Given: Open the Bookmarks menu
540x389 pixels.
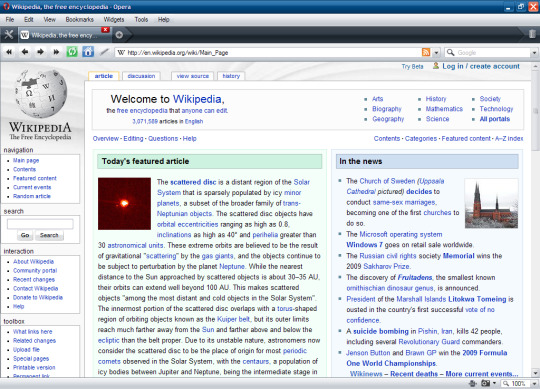Looking at the screenshot, I should (80, 20).
